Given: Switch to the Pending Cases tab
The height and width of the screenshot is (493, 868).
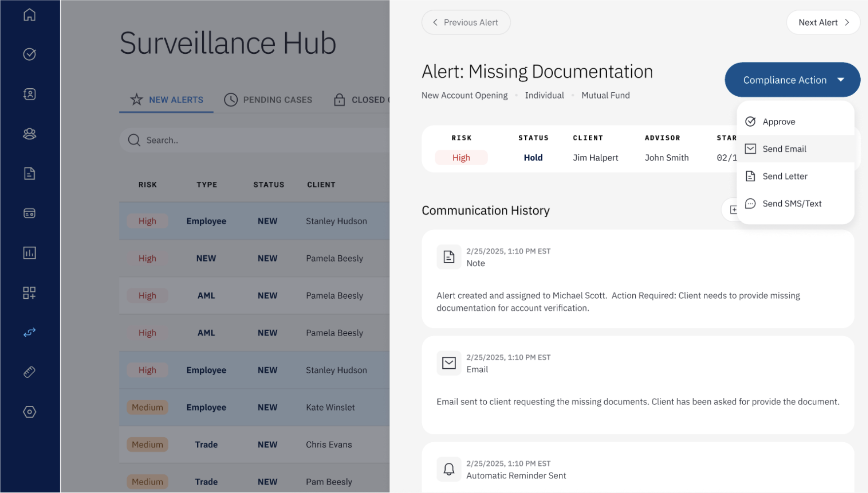Looking at the screenshot, I should coord(268,100).
